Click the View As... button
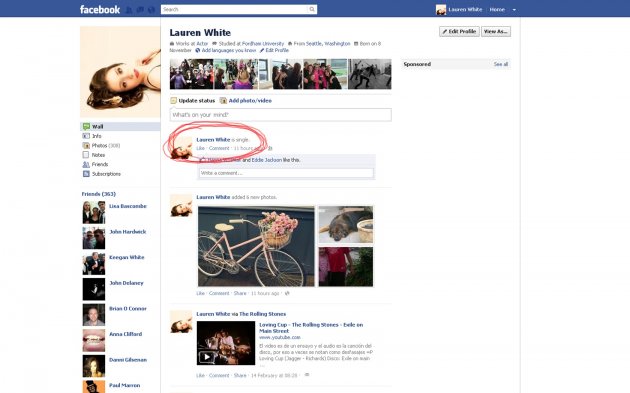Viewport: 630px width, 393px height. (x=496, y=31)
